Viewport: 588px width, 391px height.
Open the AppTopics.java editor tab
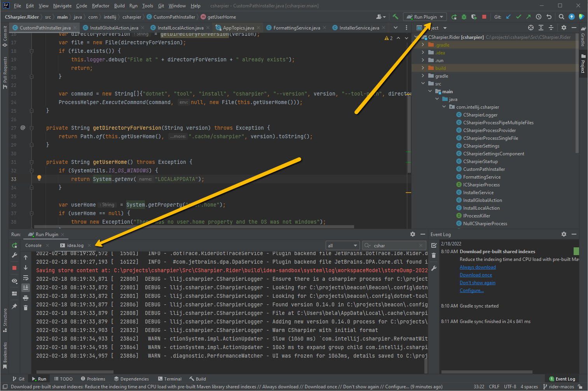(238, 28)
